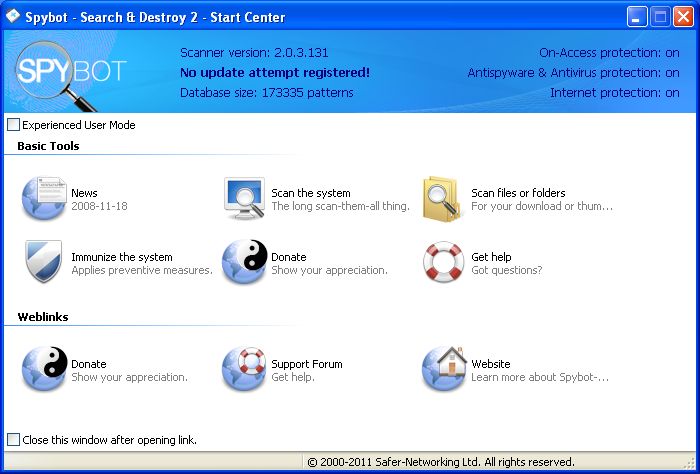Click the 'No update attempt registered!' message
The image size is (700, 474).
click(274, 72)
